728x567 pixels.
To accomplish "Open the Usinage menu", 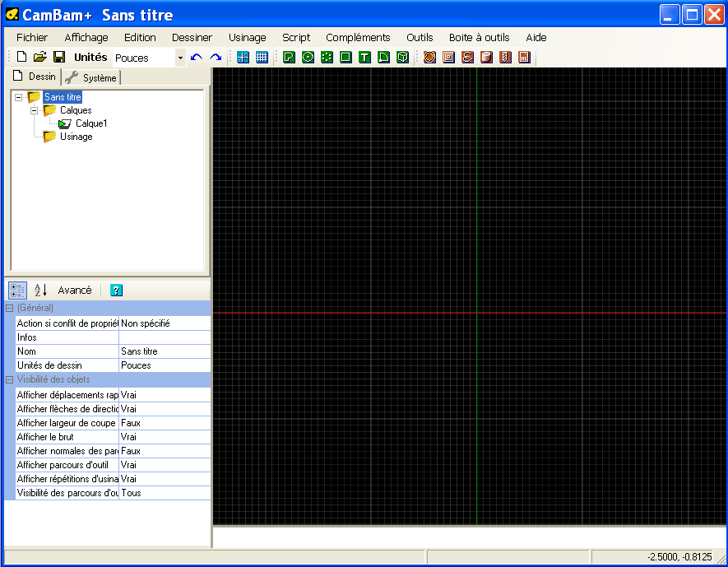I will pos(248,38).
